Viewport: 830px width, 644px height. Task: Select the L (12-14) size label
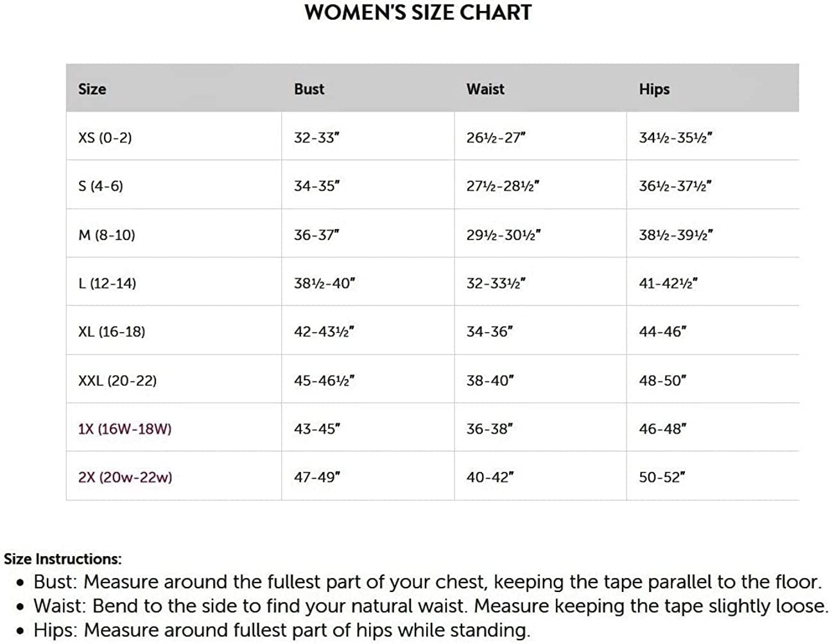107,283
